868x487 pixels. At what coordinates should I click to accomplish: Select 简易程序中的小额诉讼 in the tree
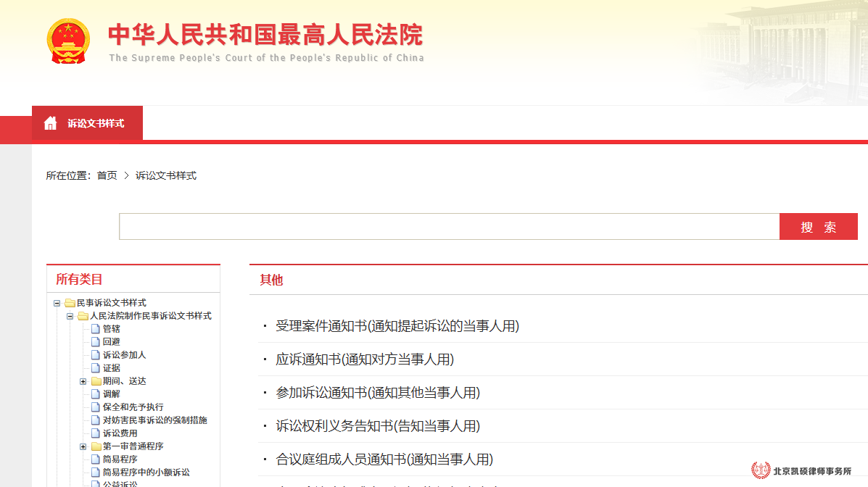click(146, 473)
